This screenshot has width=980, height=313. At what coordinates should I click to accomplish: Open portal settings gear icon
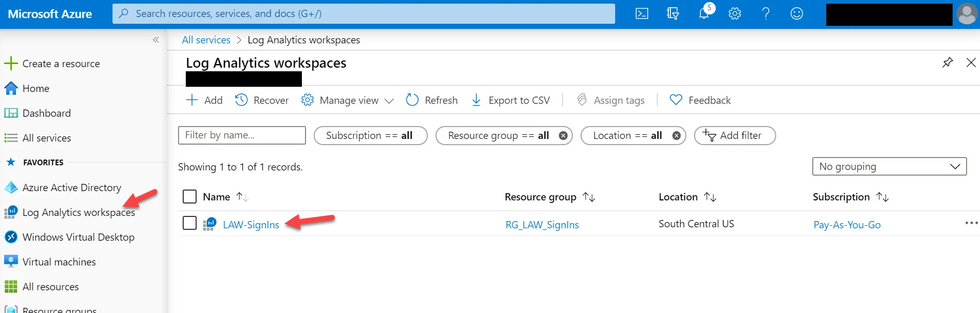click(x=735, y=14)
